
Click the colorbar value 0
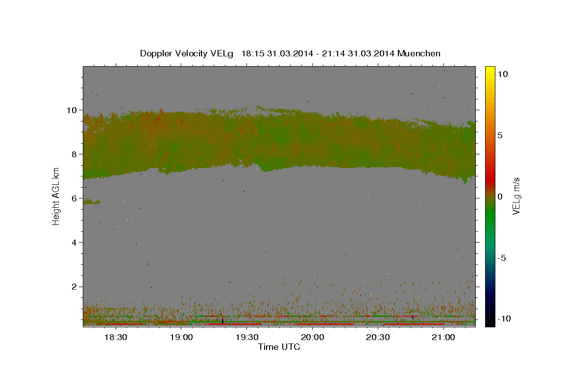coord(500,196)
